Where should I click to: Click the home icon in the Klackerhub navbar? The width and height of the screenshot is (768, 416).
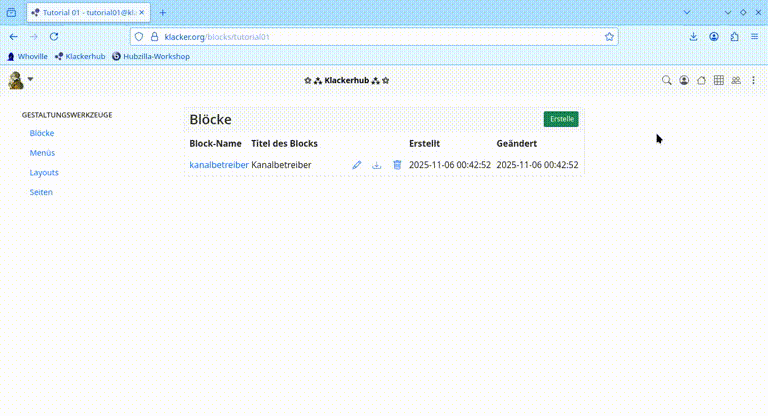point(701,80)
